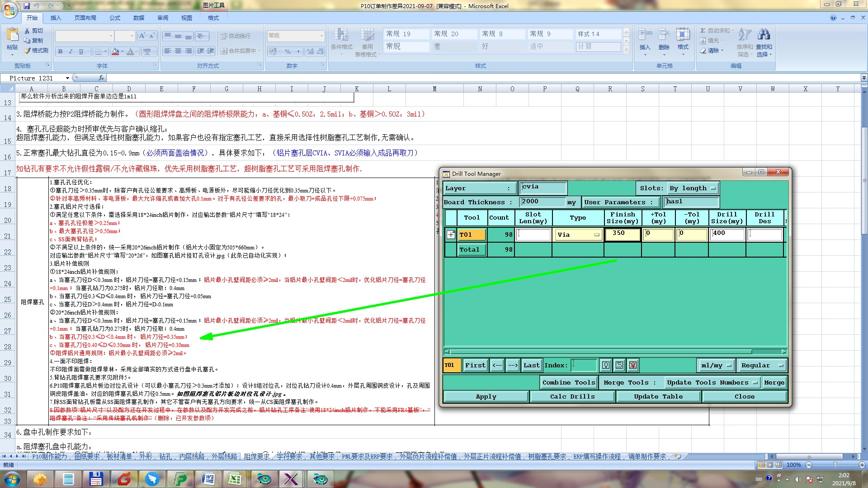868x488 pixels.
Task: Click the Calc Drills button
Action: 572,397
